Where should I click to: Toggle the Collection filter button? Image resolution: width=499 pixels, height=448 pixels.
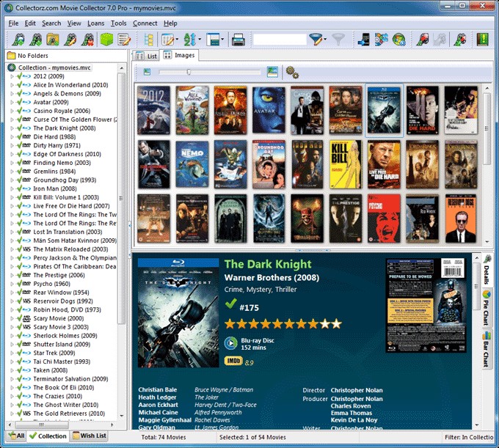tap(48, 436)
